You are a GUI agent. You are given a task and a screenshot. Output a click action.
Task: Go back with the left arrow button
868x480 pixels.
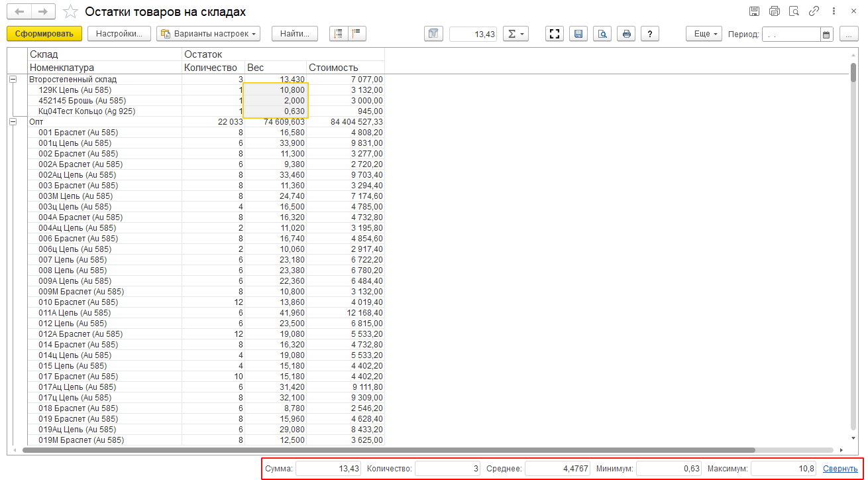click(21, 12)
